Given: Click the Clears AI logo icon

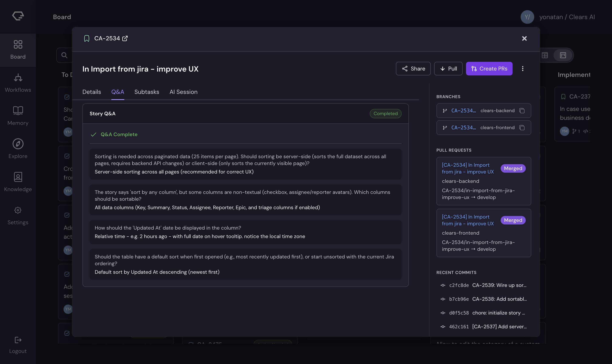Looking at the screenshot, I should [x=18, y=16].
